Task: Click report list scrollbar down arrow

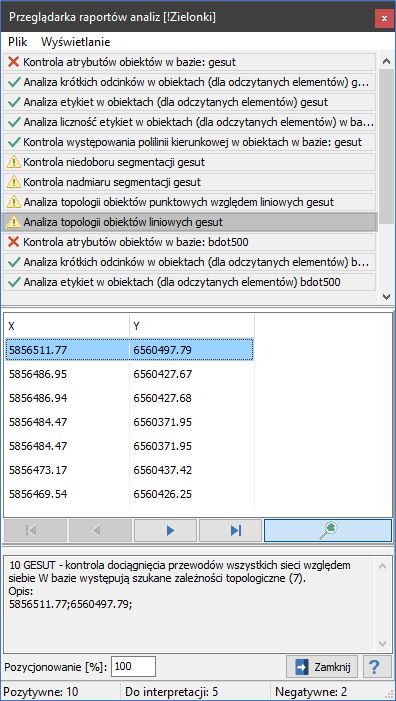Action: pyautogui.click(x=385, y=296)
